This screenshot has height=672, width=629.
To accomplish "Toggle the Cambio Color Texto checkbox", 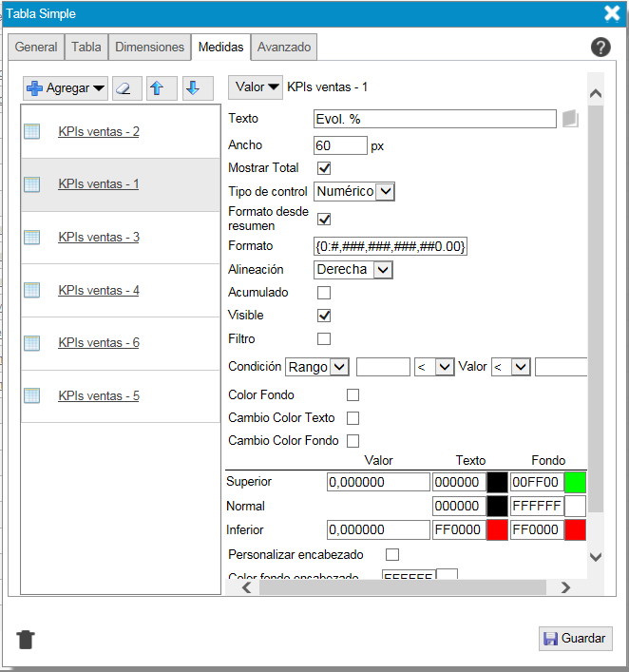I will tap(353, 418).
